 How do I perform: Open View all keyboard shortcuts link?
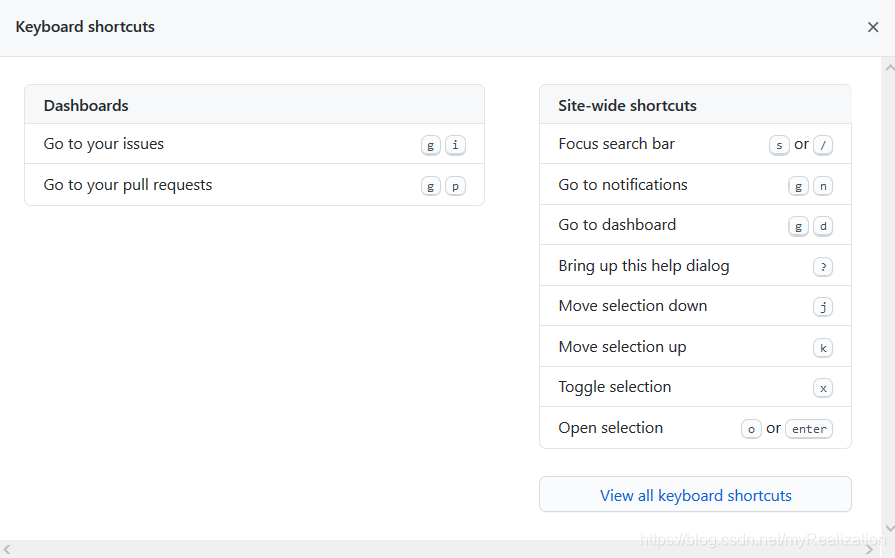(695, 495)
